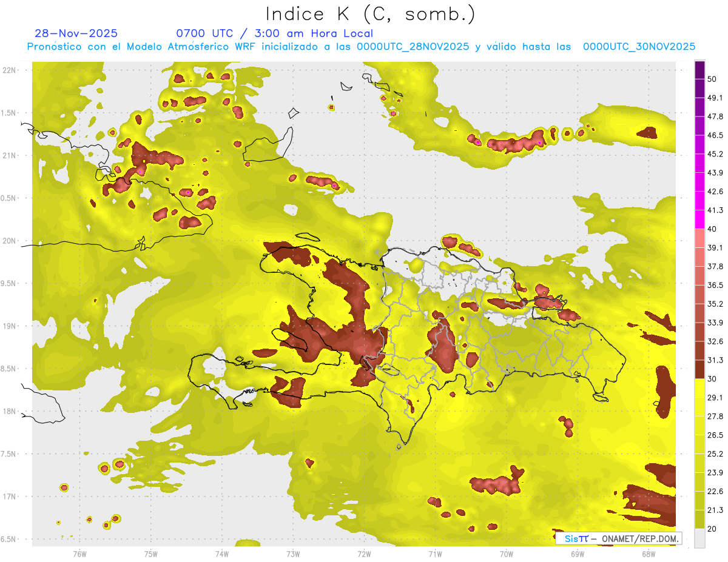The height and width of the screenshot is (562, 728).
Task: Click the '27.8' color scale label
Action: tap(715, 416)
